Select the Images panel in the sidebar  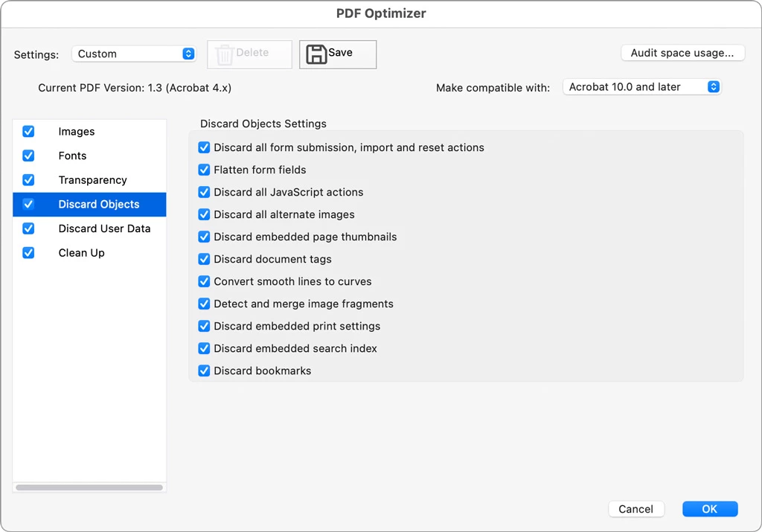pos(77,132)
